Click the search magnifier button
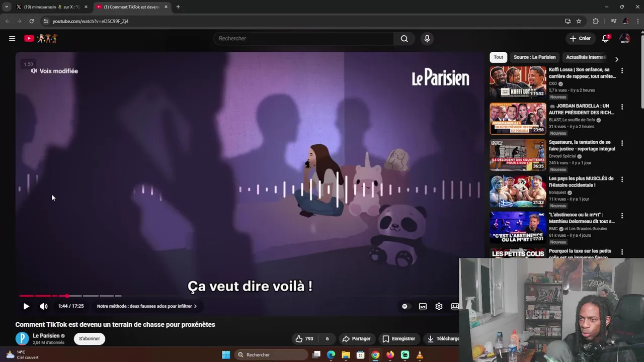644x362 pixels. pos(404,39)
